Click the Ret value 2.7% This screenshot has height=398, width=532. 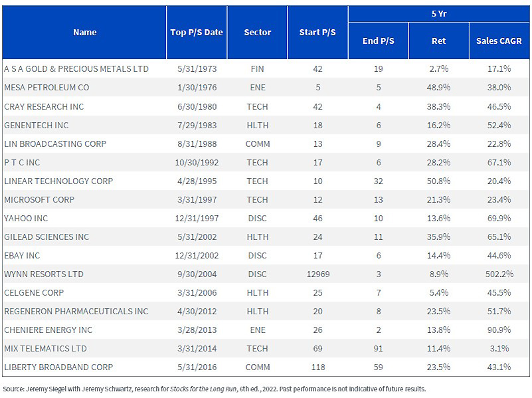coord(439,69)
